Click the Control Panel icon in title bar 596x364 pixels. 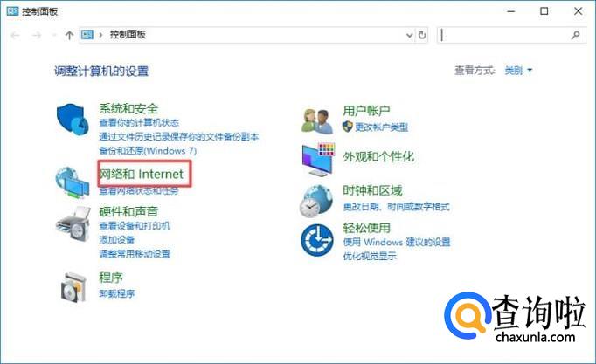click(12, 11)
